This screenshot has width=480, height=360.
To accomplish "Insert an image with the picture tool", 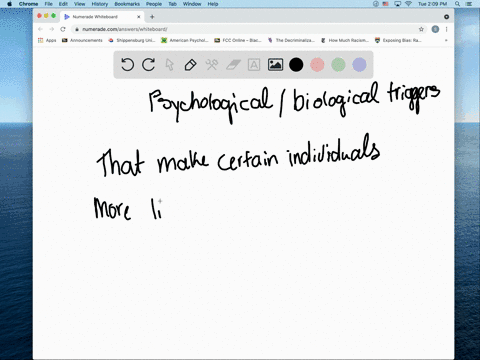I will point(275,65).
